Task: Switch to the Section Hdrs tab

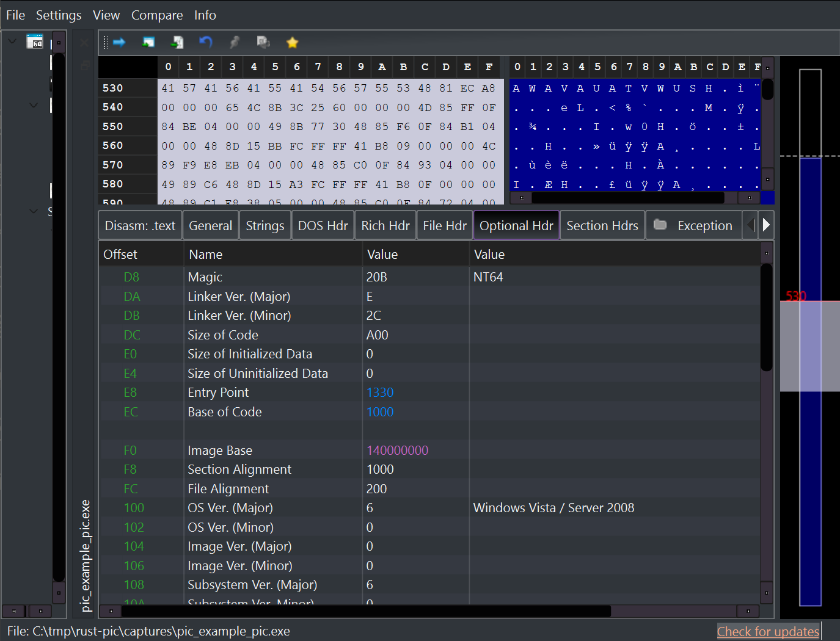Action: (x=602, y=226)
